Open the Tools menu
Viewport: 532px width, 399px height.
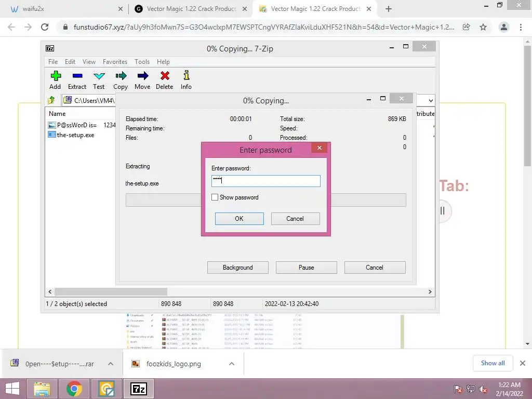click(142, 62)
